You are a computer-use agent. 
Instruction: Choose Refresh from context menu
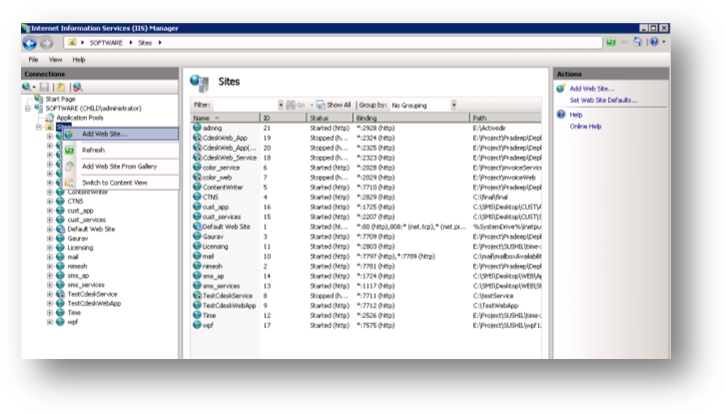[121, 150]
